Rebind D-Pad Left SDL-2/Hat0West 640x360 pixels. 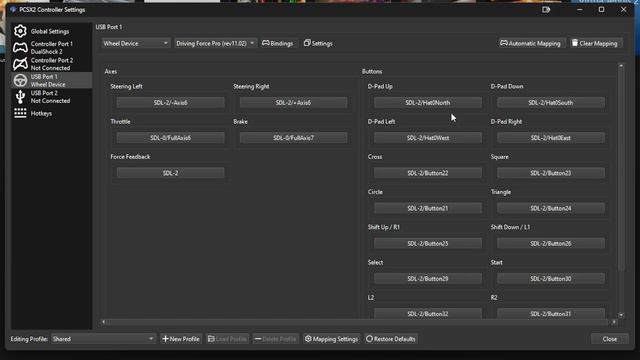[x=428, y=138]
